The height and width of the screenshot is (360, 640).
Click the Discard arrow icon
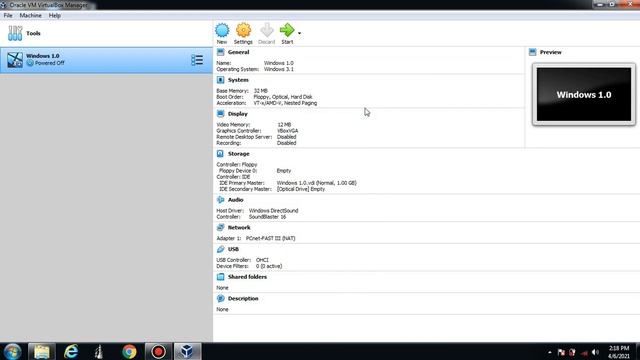(x=267, y=31)
